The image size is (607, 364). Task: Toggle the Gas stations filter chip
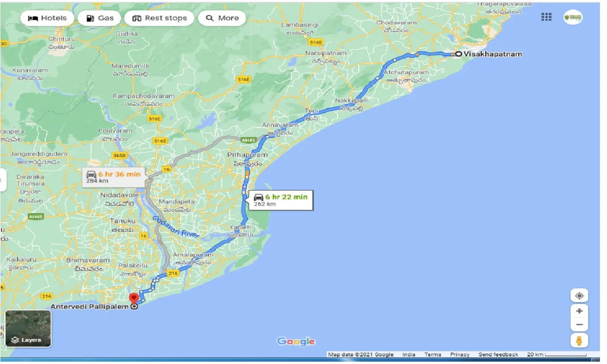click(x=99, y=18)
